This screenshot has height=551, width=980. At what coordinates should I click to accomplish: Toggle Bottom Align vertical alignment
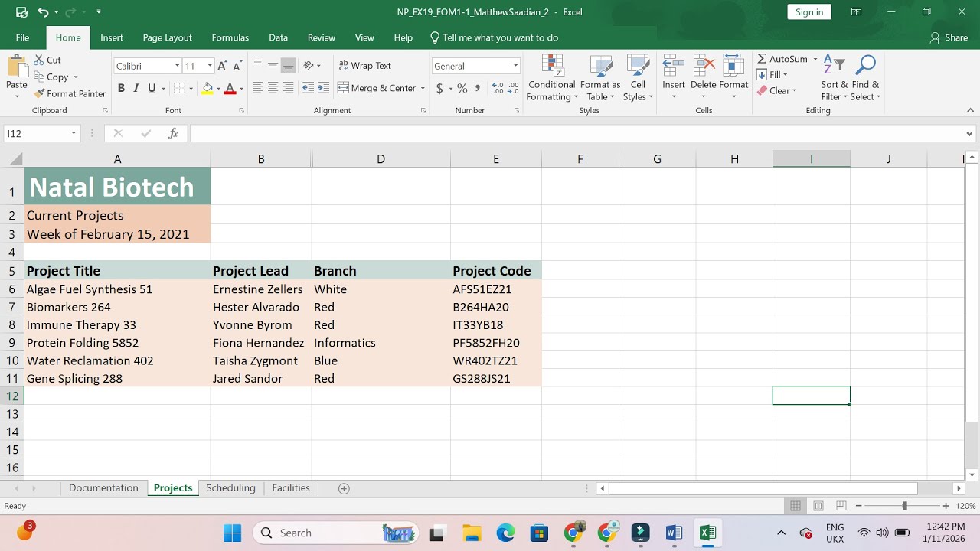click(x=288, y=66)
